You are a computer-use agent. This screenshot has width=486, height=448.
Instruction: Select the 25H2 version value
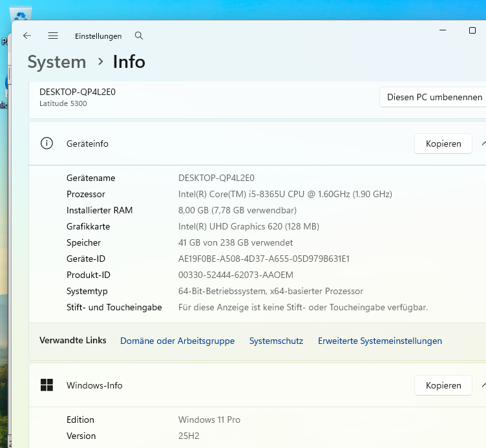point(189,436)
